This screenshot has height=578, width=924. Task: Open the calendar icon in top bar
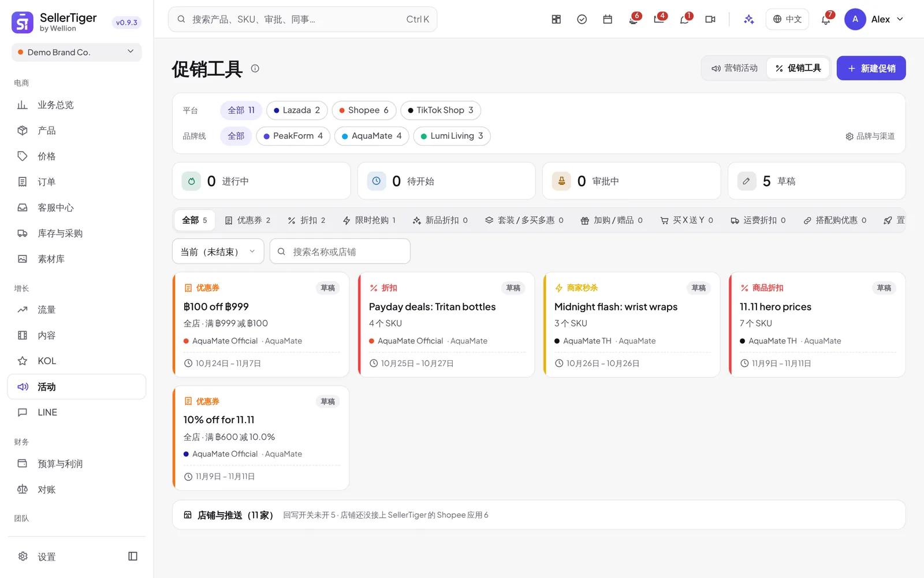pyautogui.click(x=608, y=19)
